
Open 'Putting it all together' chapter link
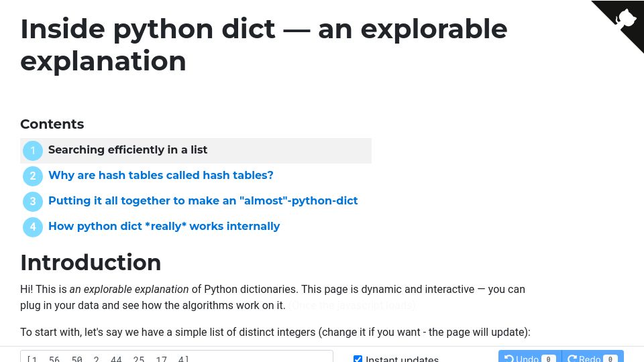(203, 200)
